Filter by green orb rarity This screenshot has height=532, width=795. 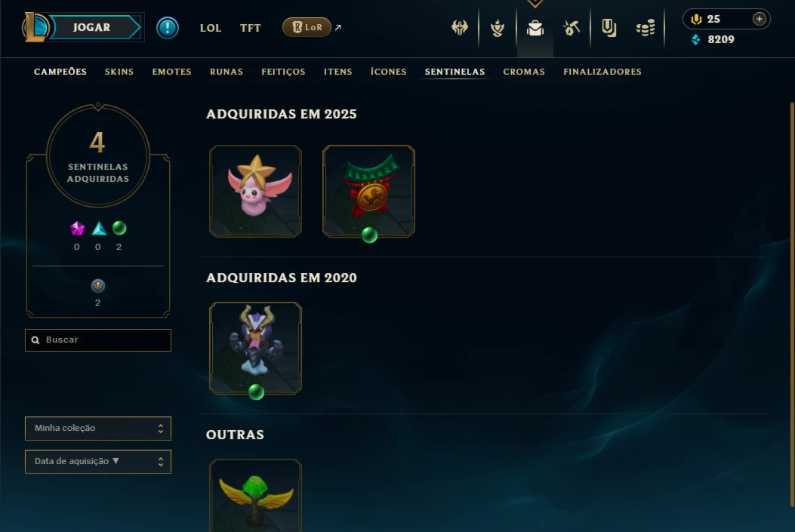click(119, 228)
